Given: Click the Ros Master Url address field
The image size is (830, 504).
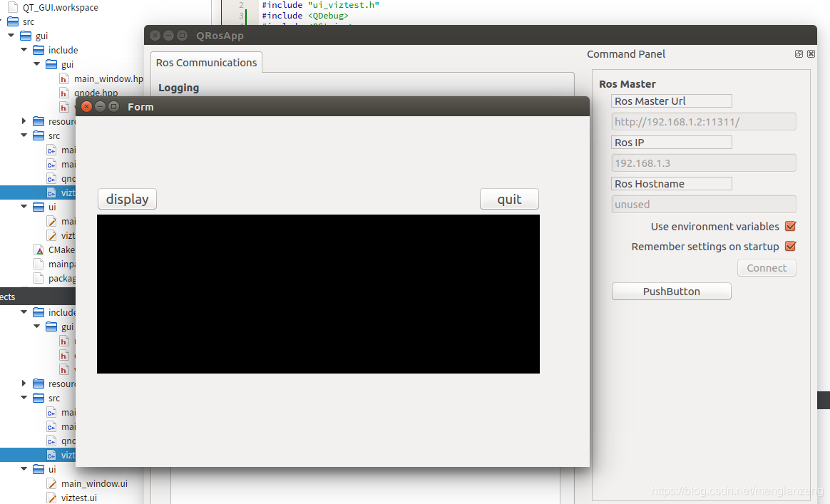Looking at the screenshot, I should pyautogui.click(x=704, y=122).
